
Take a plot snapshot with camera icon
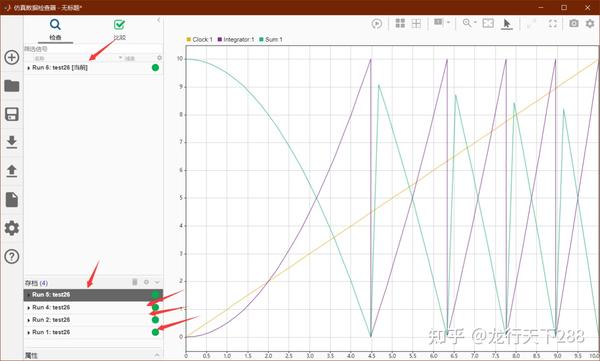click(574, 23)
